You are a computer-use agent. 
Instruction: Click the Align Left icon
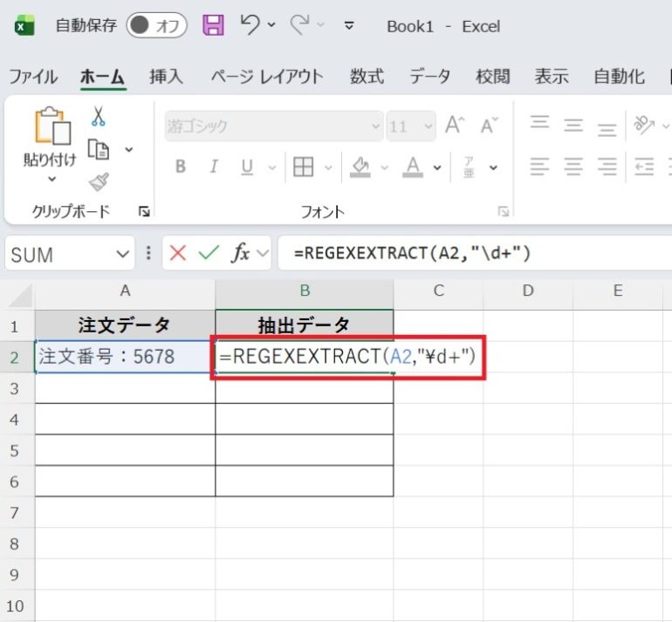(539, 167)
